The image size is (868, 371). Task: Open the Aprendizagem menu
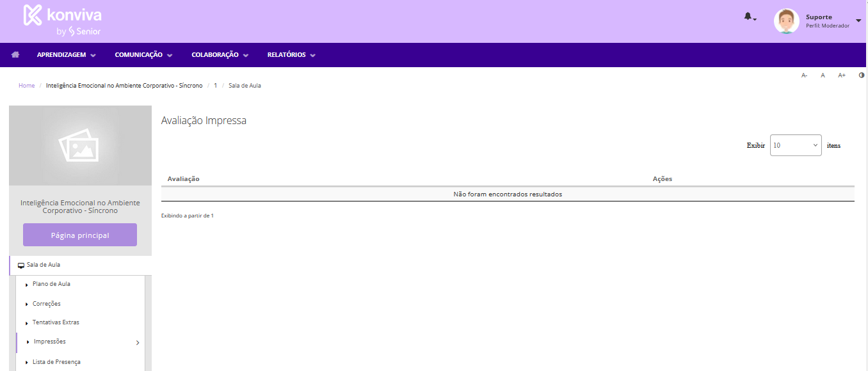pos(67,55)
